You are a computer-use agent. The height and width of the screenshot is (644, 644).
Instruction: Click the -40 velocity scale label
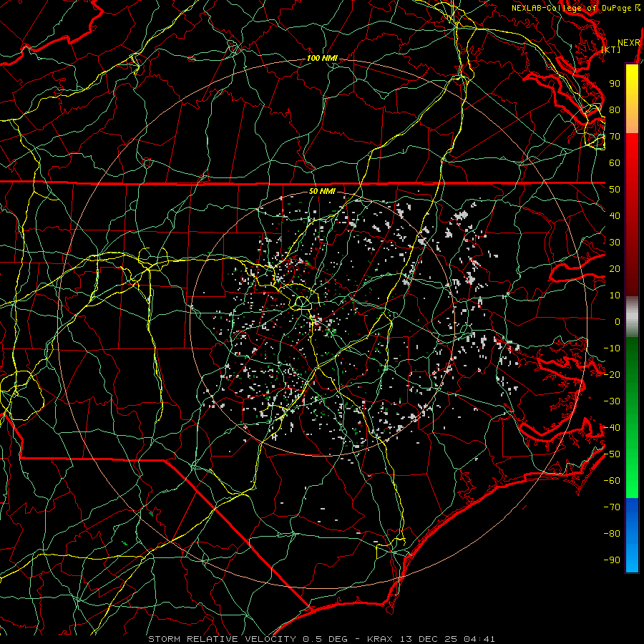612,428
